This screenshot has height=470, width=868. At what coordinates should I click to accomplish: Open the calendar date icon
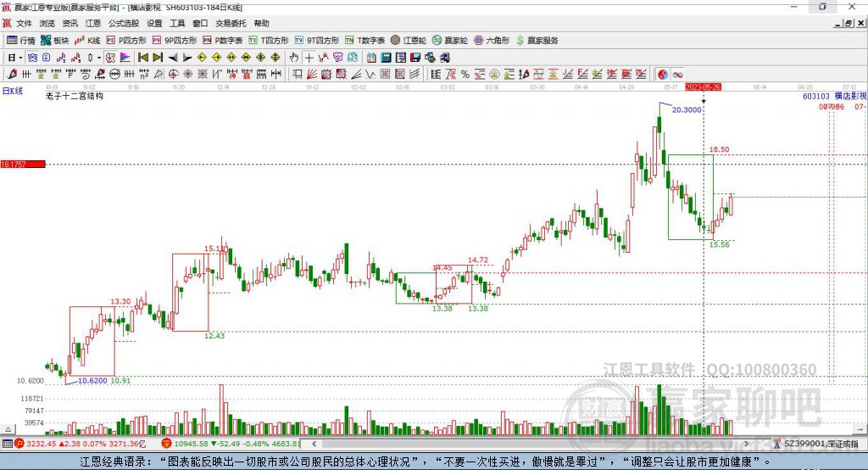(x=371, y=58)
